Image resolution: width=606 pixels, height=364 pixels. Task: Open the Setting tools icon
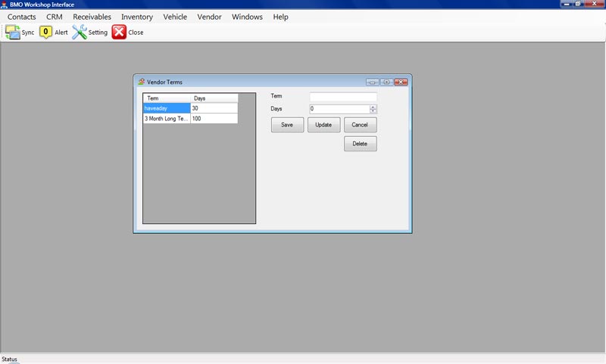(80, 33)
